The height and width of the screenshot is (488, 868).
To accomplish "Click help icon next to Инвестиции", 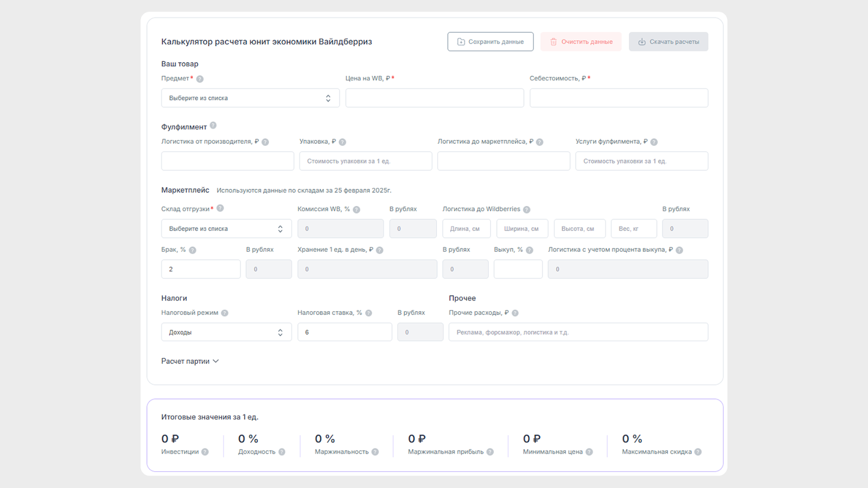I will [205, 452].
